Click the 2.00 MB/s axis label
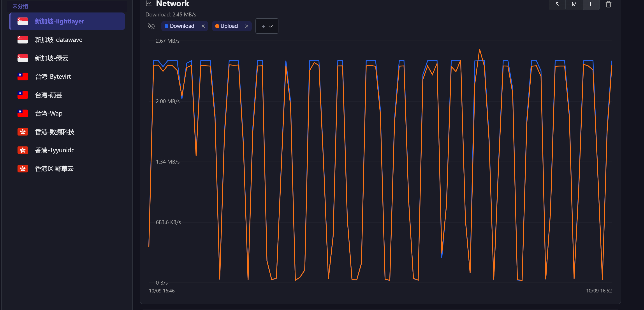Screen dimensions: 644x310 coord(167,102)
